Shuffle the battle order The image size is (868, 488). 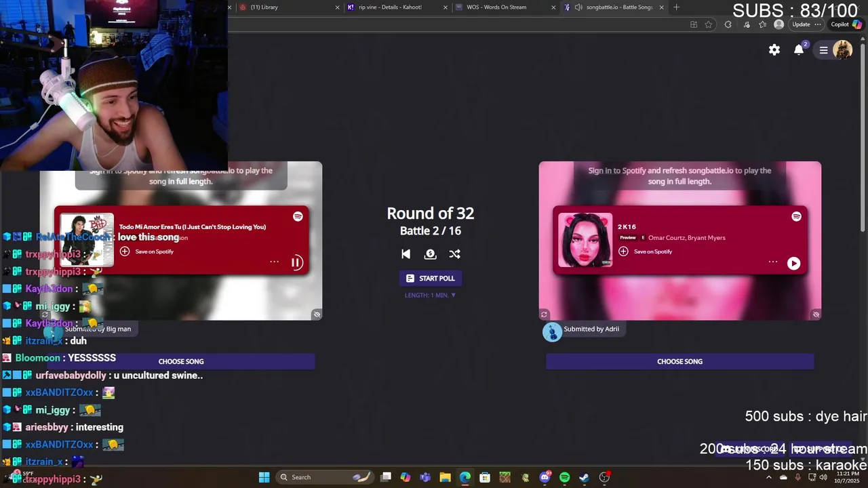click(x=454, y=253)
